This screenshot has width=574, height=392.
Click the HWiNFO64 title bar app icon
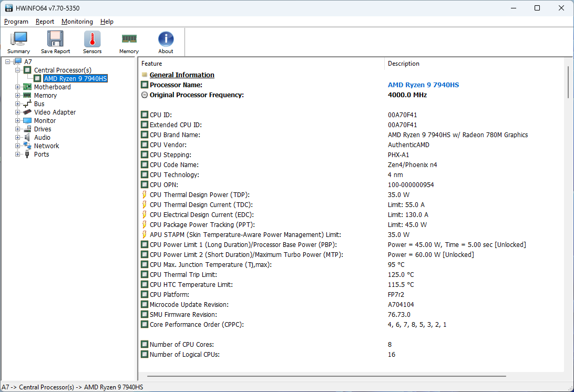pos(9,8)
